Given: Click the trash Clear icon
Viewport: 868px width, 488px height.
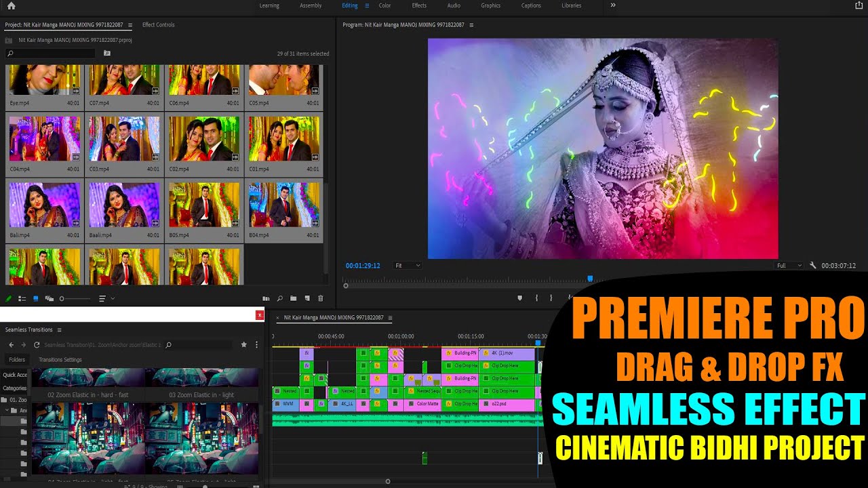Looking at the screenshot, I should coord(321,298).
